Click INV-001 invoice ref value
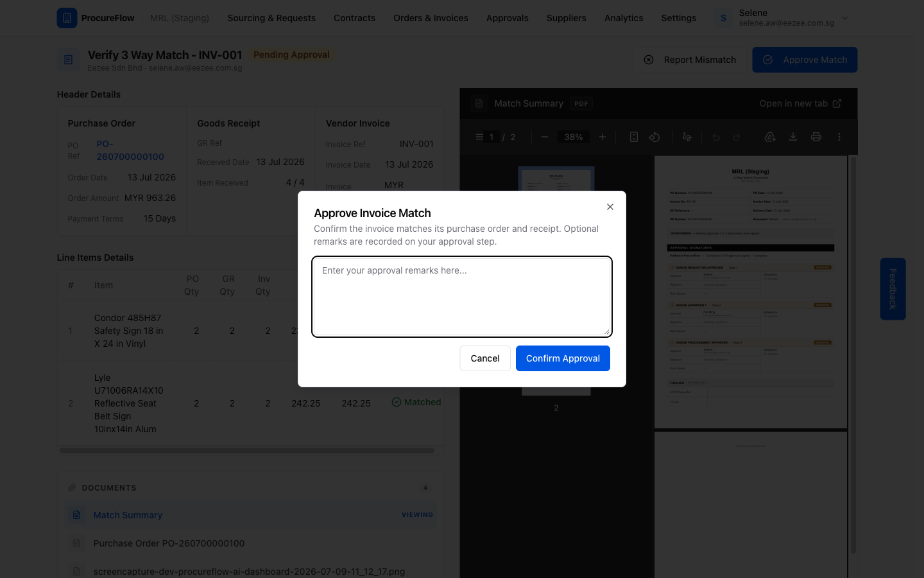This screenshot has height=578, width=924. tap(416, 144)
